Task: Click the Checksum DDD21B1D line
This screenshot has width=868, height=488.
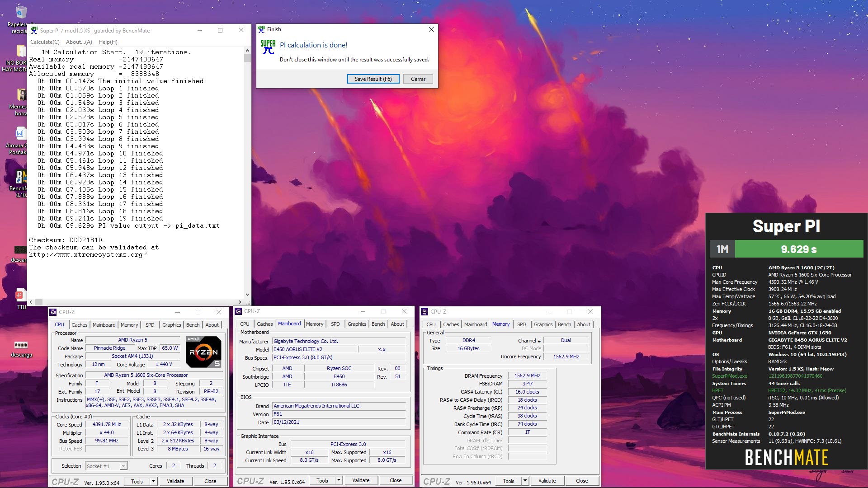Action: [66, 240]
